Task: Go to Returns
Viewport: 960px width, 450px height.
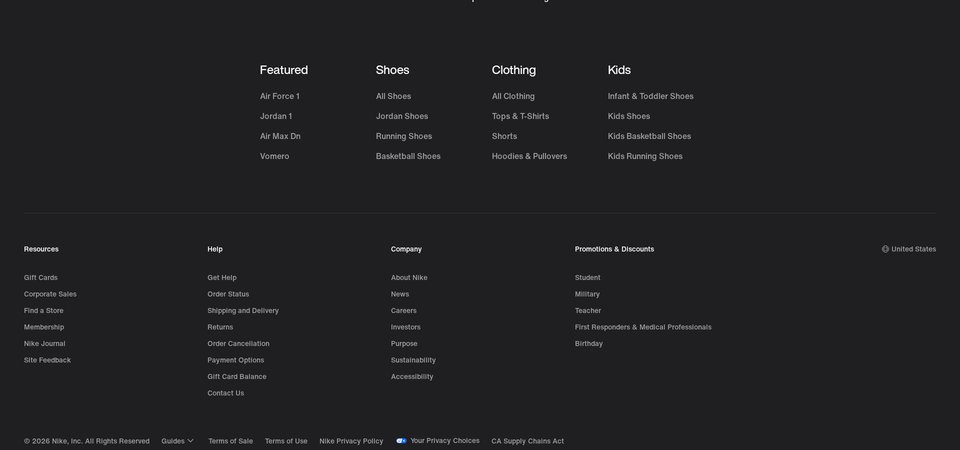Action: pyautogui.click(x=220, y=328)
